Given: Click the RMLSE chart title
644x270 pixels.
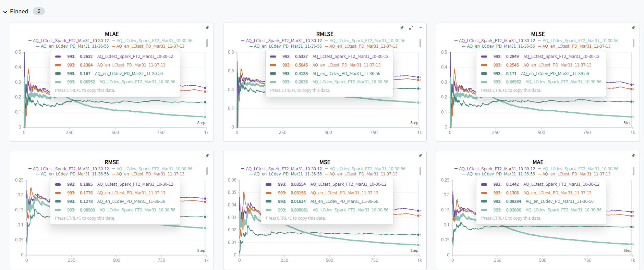Looking at the screenshot, I should [325, 34].
